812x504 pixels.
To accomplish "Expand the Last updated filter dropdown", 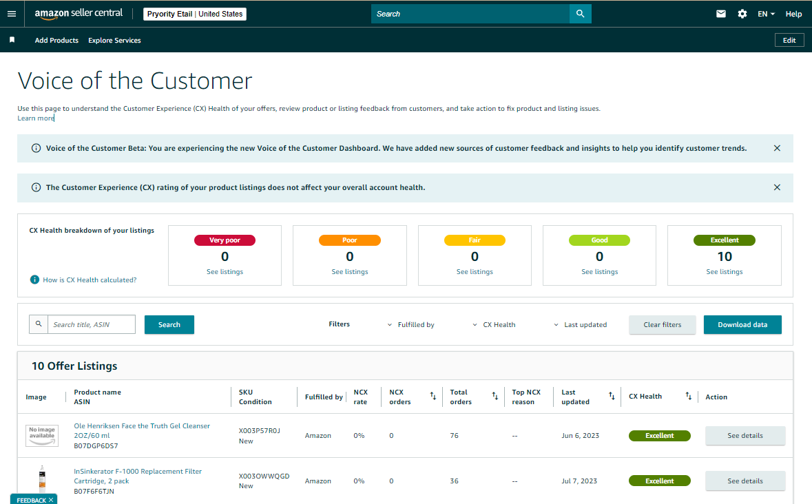I will [x=581, y=324].
